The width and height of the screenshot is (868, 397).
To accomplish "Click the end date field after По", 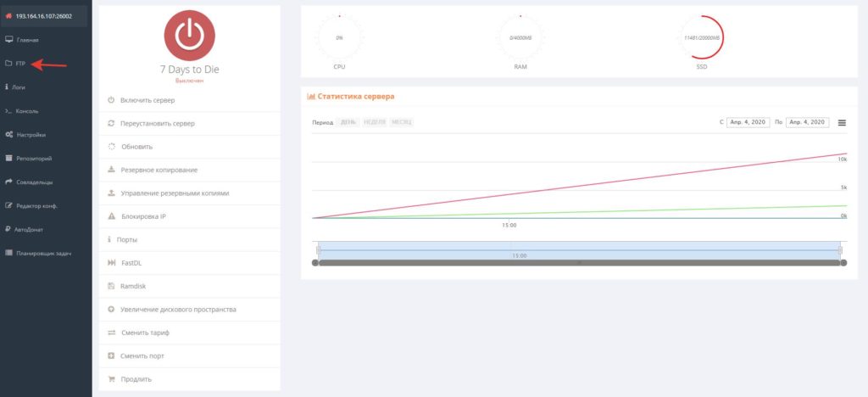I will pyautogui.click(x=808, y=122).
